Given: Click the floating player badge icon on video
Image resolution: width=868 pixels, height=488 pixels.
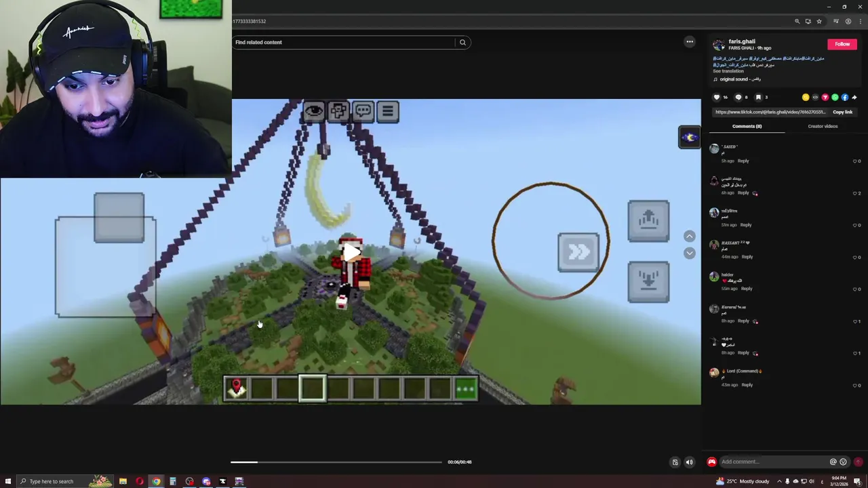Looking at the screenshot, I should point(689,137).
